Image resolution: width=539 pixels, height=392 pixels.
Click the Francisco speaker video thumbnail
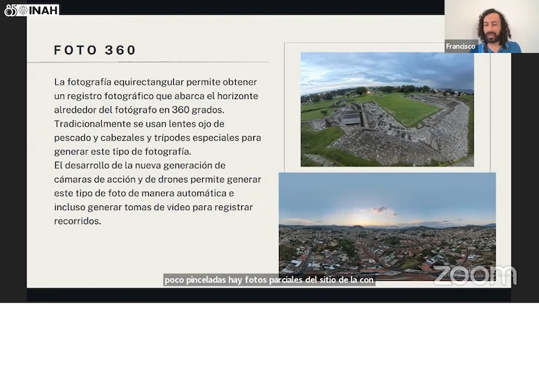click(x=492, y=26)
